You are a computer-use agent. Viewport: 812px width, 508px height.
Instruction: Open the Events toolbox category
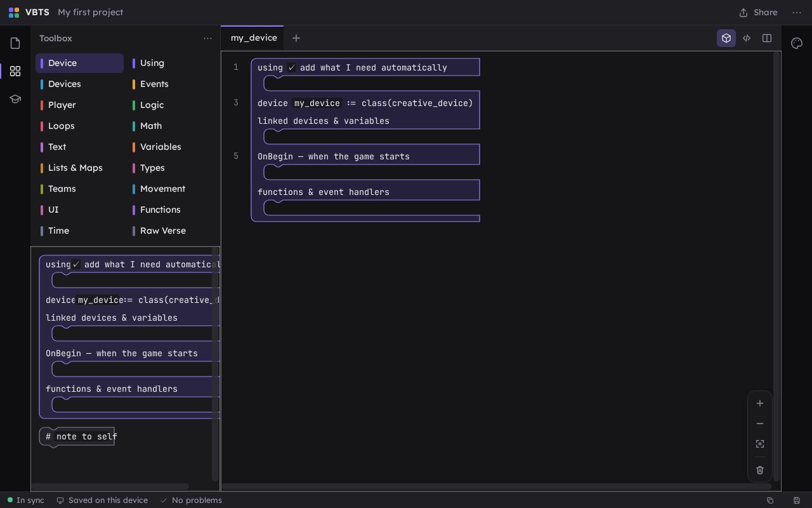click(171, 84)
